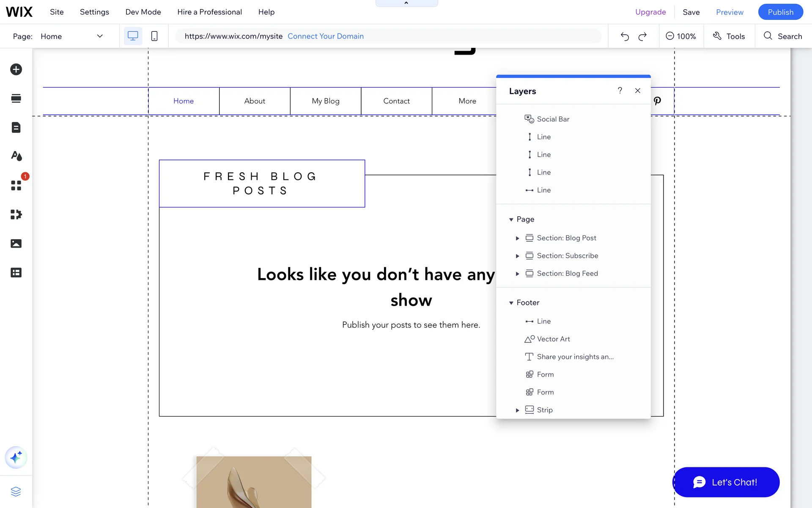812x508 pixels.
Task: Switch to mobile view
Action: pos(154,36)
